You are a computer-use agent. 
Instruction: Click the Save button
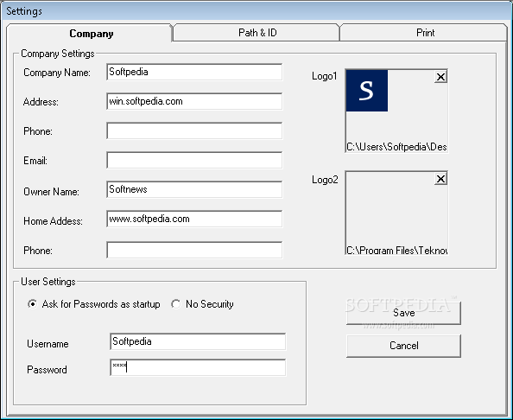pyautogui.click(x=403, y=313)
